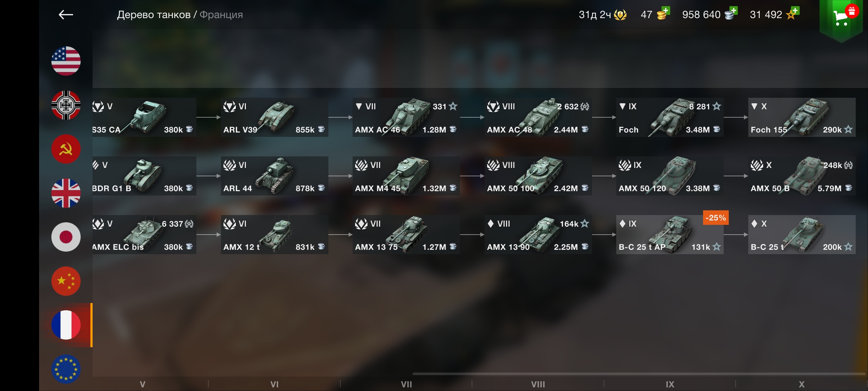The height and width of the screenshot is (391, 868).
Task: Add credits via 958 640 plus icon
Action: click(731, 14)
